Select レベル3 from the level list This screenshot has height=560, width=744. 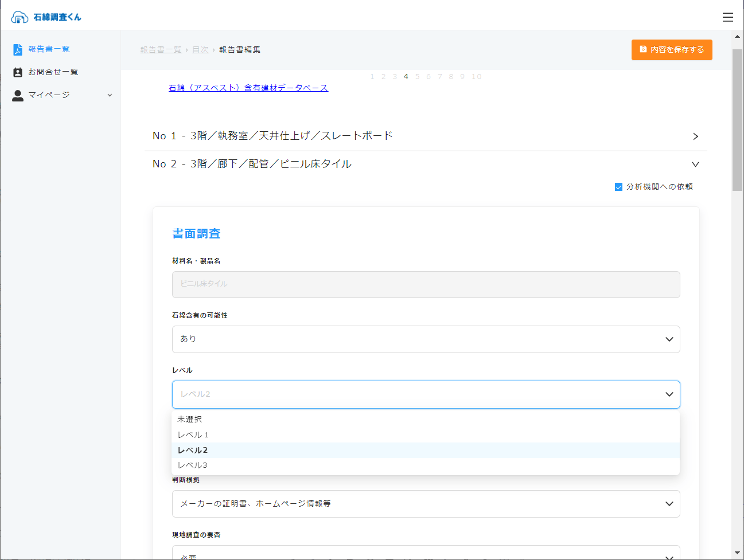point(193,465)
